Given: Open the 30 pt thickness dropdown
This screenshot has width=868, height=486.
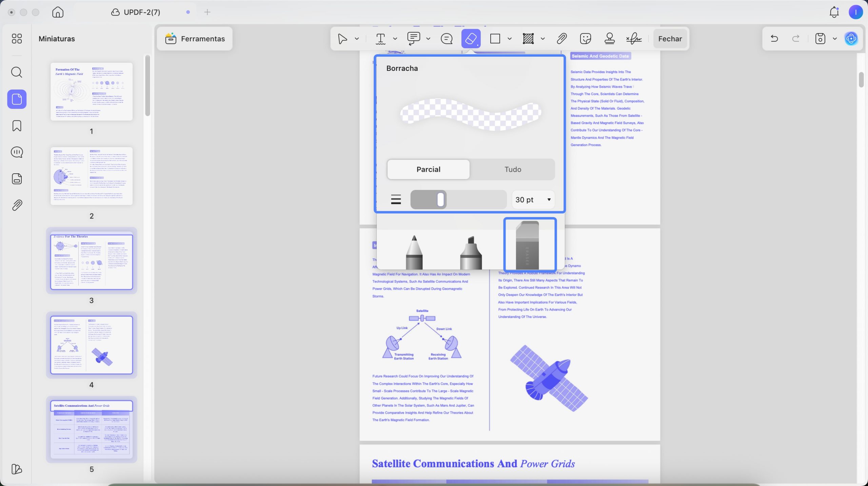Looking at the screenshot, I should click(x=533, y=200).
